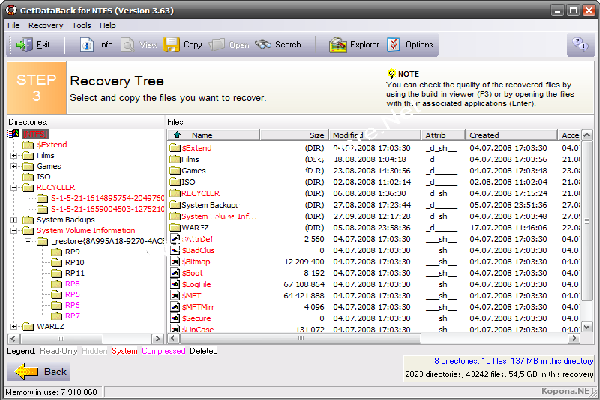Click the $LogFile file icon
600x400 pixels.
click(175, 284)
